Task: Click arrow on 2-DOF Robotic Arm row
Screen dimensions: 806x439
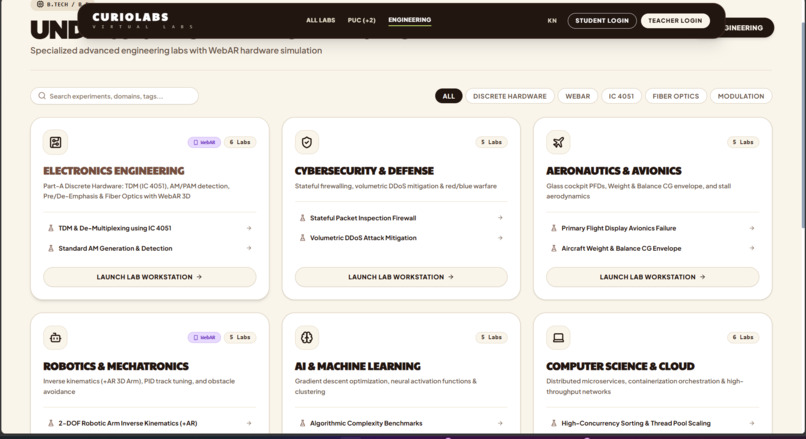Action: (x=249, y=424)
